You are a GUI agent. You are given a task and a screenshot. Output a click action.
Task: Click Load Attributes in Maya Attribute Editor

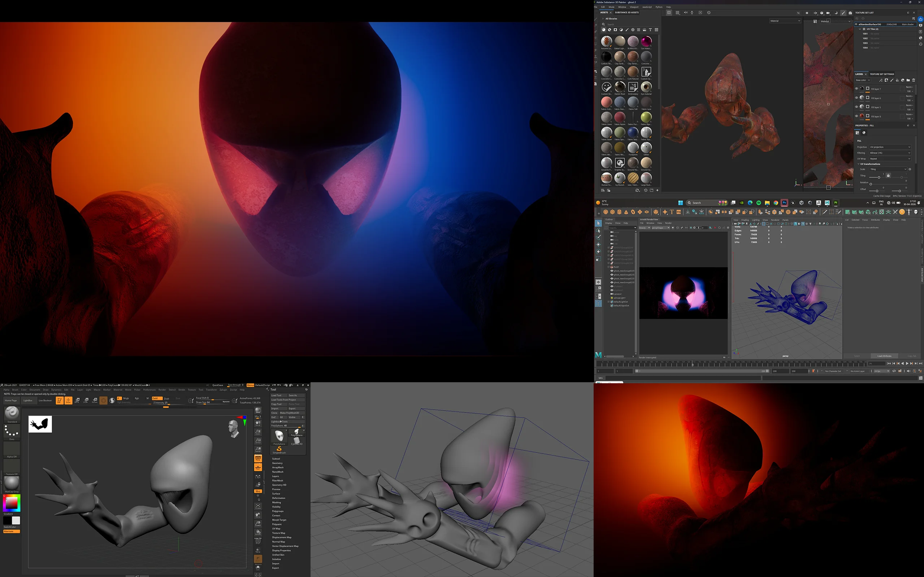[884, 356]
